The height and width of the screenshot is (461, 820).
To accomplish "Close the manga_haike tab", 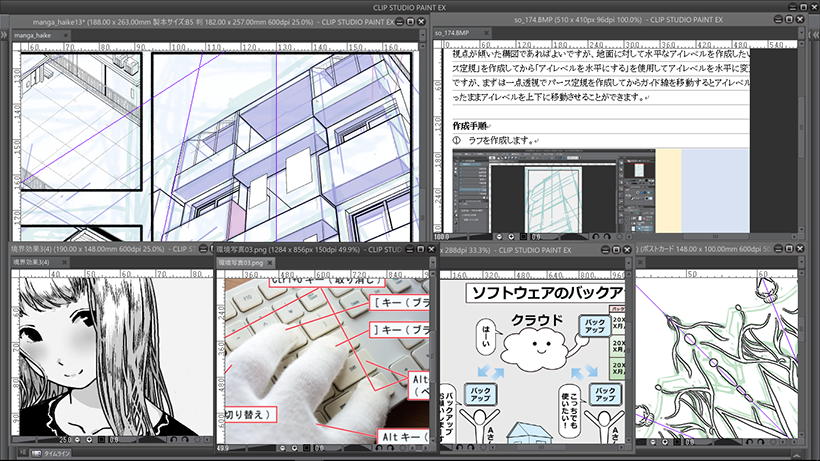I will click(x=65, y=35).
